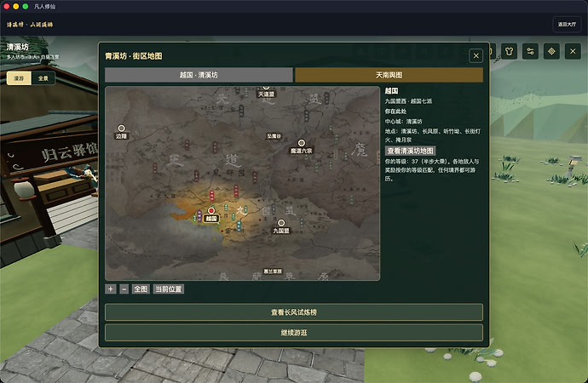The width and height of the screenshot is (588, 383).
Task: Switch to the 越国·清溪坊 tab
Action: (x=199, y=75)
